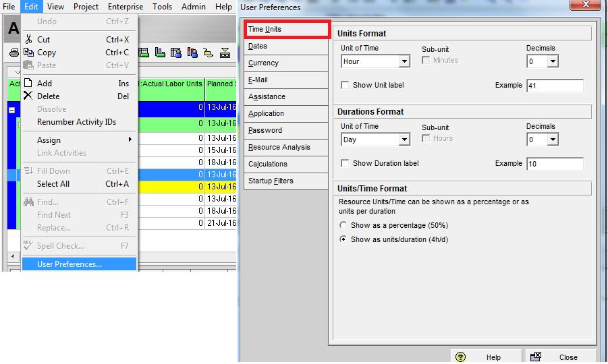The image size is (608, 364).
Task: Click the X Delete icon in Edit menu
Action: tap(28, 96)
